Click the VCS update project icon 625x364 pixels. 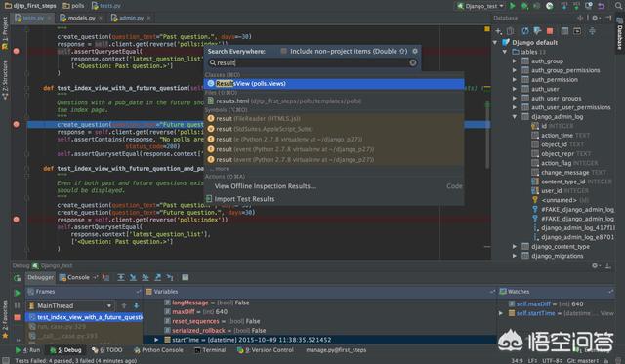pyautogui.click(x=564, y=6)
